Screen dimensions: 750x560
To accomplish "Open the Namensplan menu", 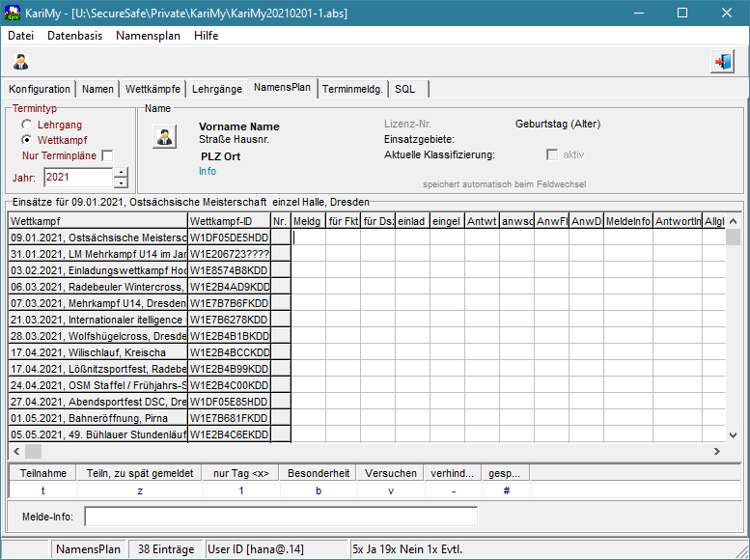I will pyautogui.click(x=148, y=36).
